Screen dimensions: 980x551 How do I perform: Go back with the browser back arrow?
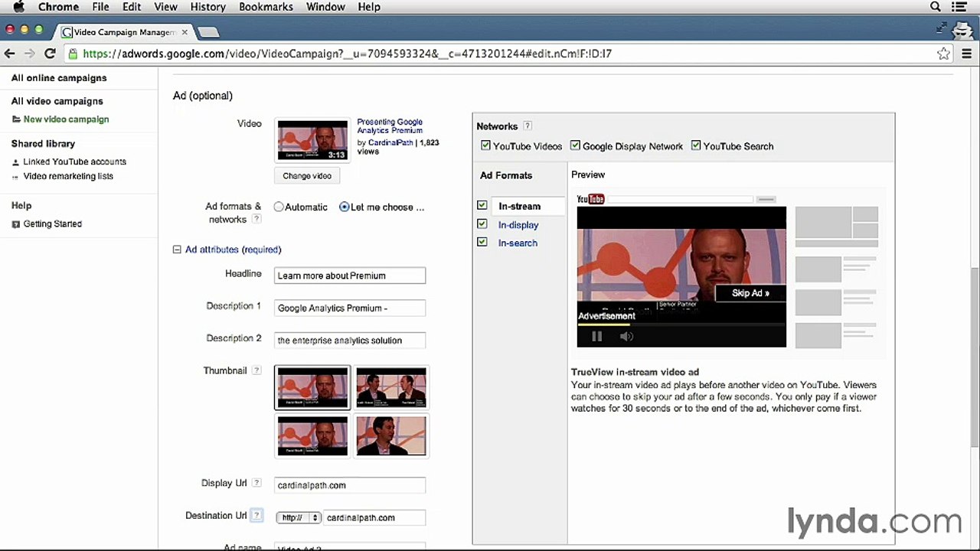pyautogui.click(x=9, y=54)
